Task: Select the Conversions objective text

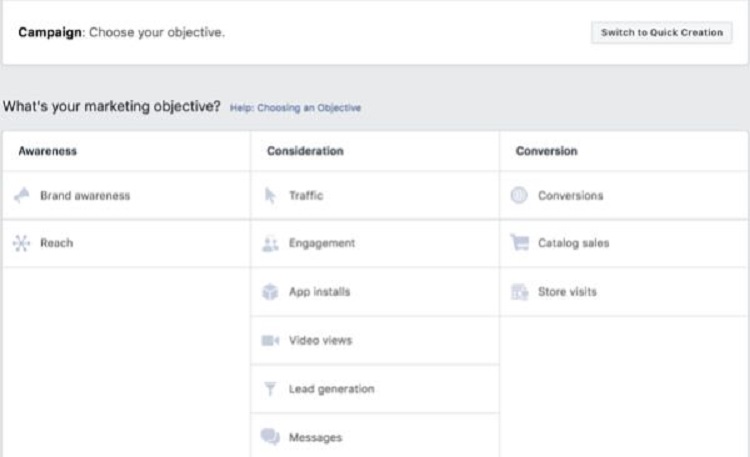Action: pyautogui.click(x=571, y=196)
